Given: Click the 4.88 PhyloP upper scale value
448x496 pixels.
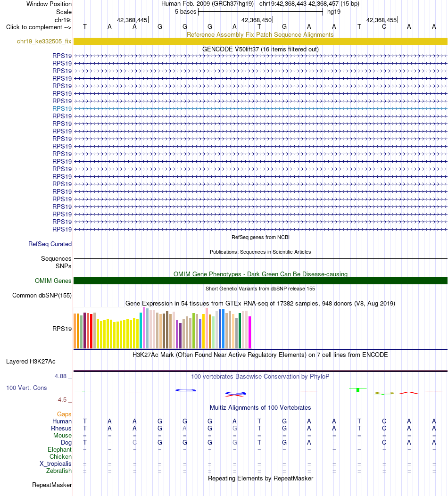Looking at the screenshot, I should 61,376.
